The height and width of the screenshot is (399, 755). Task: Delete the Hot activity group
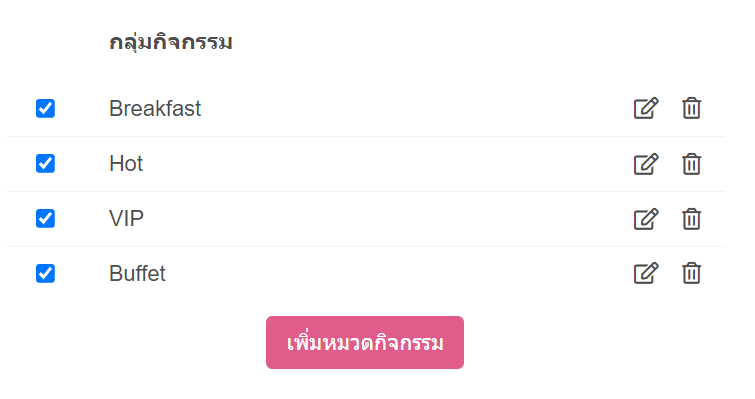[691, 164]
